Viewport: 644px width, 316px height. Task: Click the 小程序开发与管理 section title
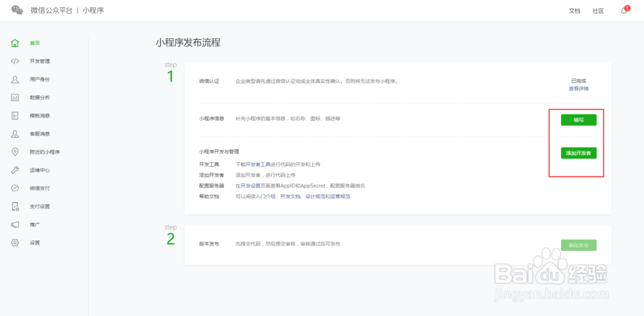coord(219,151)
